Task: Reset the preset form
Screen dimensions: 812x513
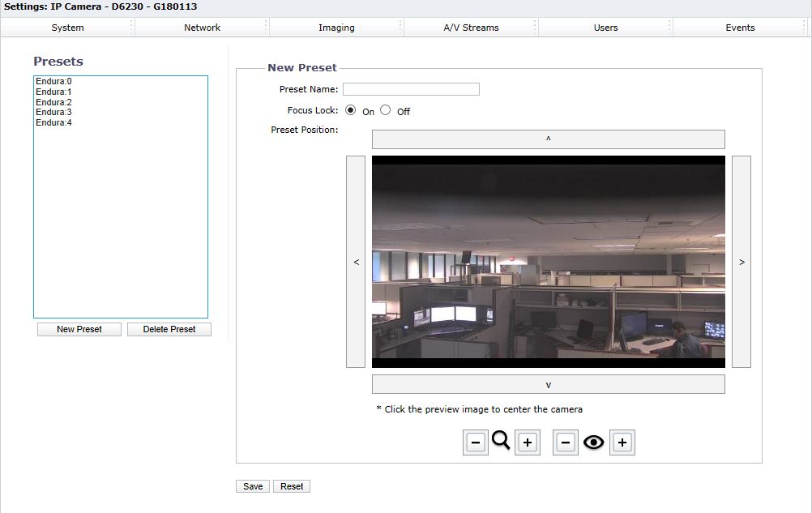Action: [291, 485]
